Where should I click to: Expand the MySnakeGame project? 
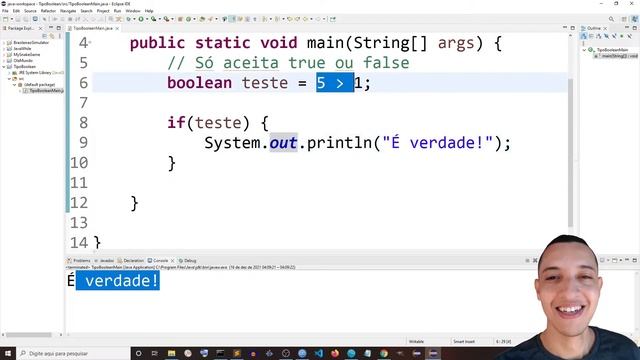[4, 54]
